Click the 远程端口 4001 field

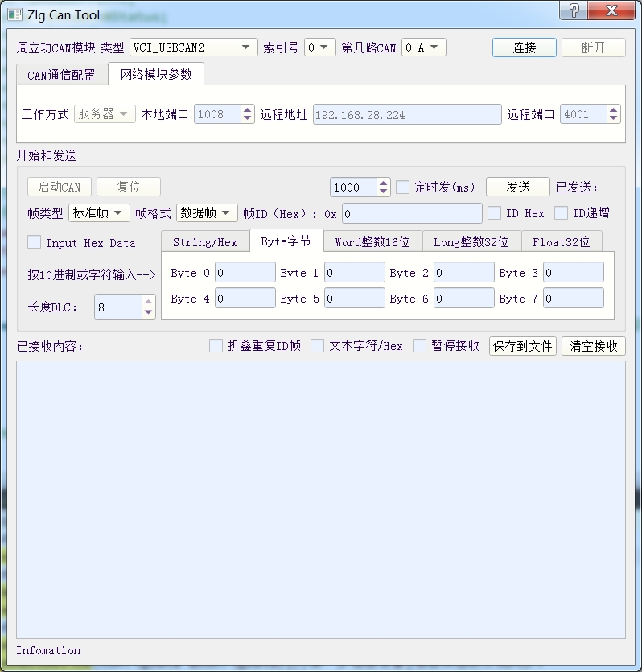pos(583,114)
